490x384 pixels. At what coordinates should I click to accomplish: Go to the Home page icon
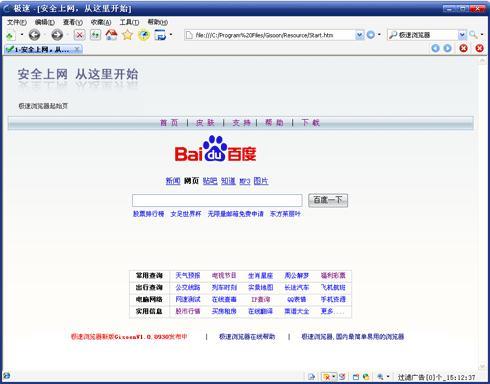111,35
